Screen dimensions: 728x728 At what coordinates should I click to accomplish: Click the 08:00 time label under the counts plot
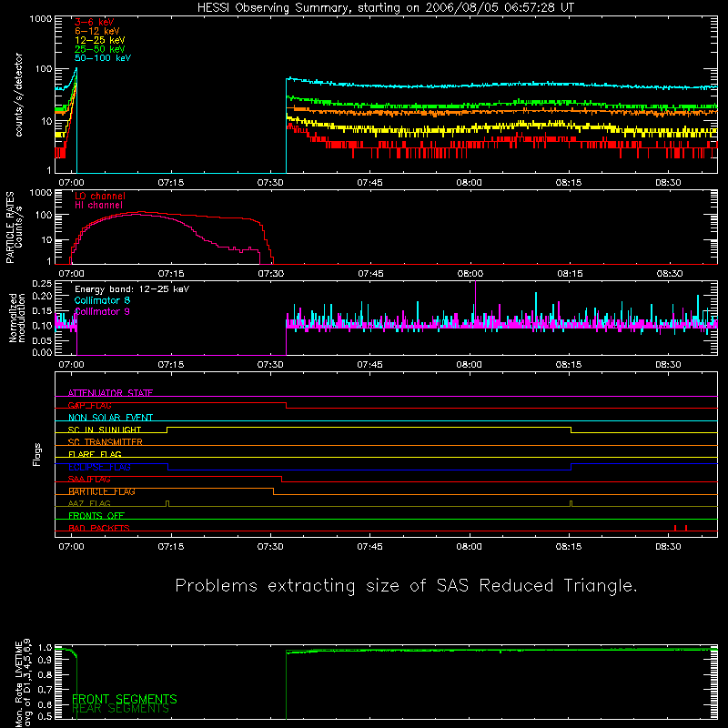pos(469,183)
